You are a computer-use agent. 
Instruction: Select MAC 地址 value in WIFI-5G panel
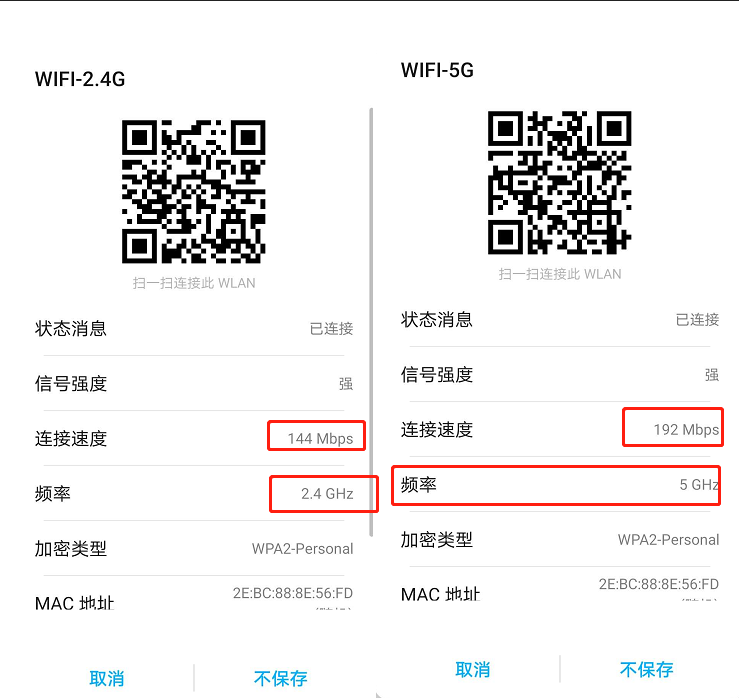click(x=659, y=584)
